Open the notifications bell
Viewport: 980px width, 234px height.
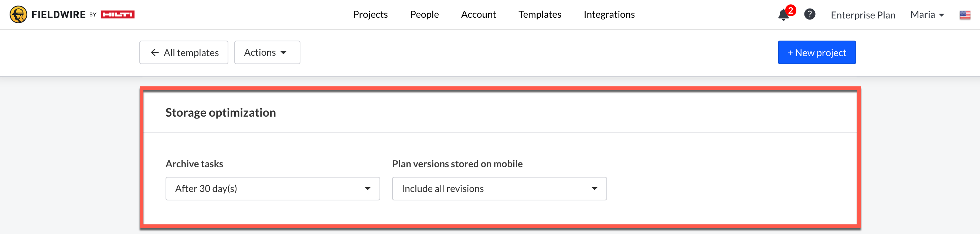[783, 15]
